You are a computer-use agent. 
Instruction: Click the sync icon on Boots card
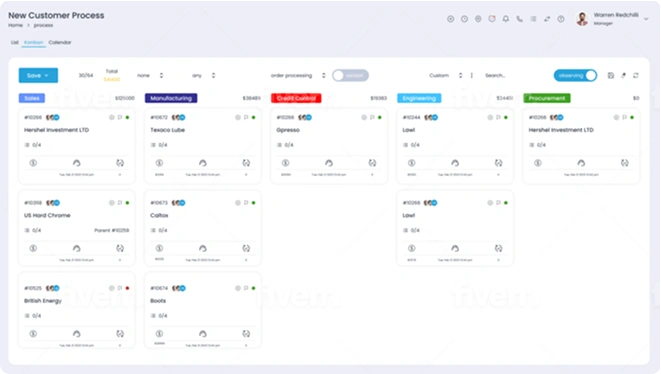coord(246,334)
